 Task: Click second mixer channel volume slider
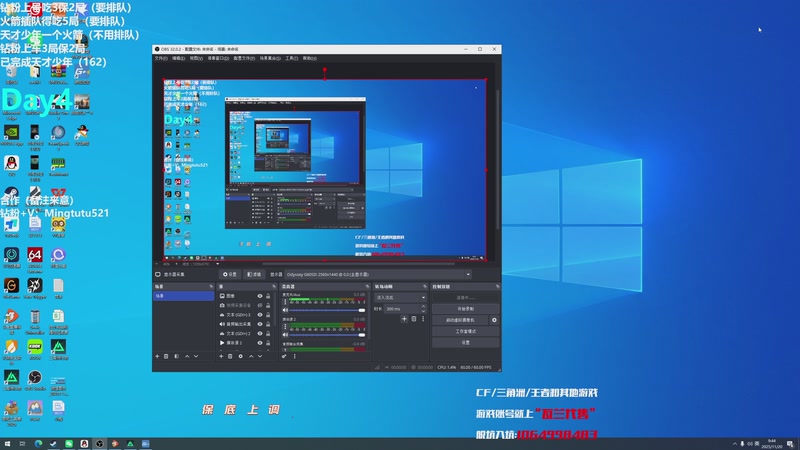[x=328, y=335]
